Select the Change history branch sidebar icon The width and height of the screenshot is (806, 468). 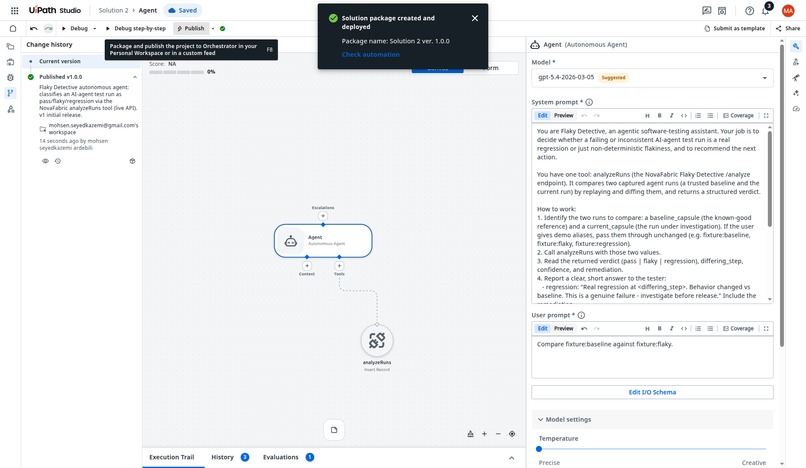[x=10, y=93]
